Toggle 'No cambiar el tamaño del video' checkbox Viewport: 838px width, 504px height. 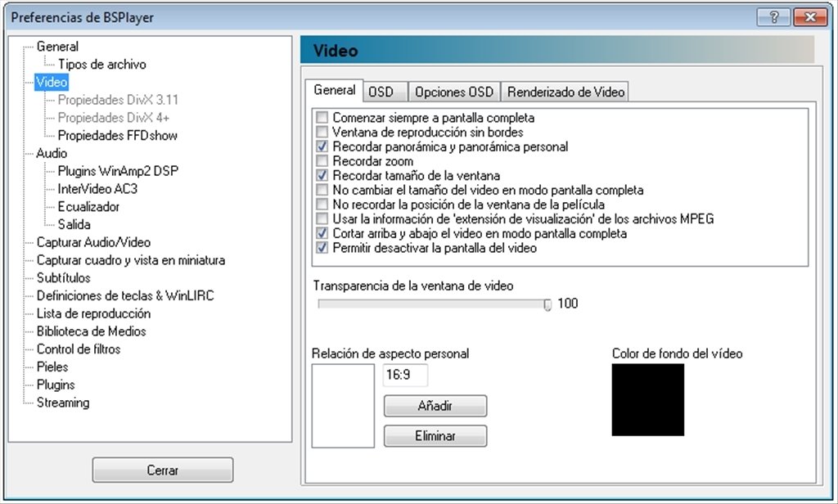tap(322, 190)
